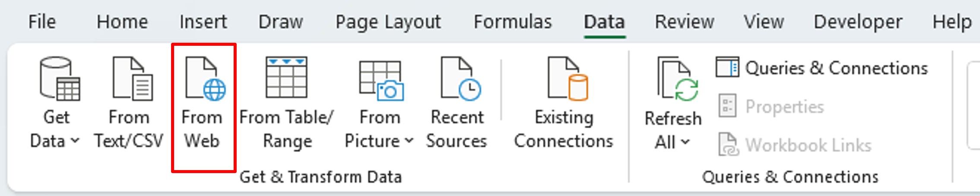
Task: Open Recent Sources
Action: (x=457, y=104)
